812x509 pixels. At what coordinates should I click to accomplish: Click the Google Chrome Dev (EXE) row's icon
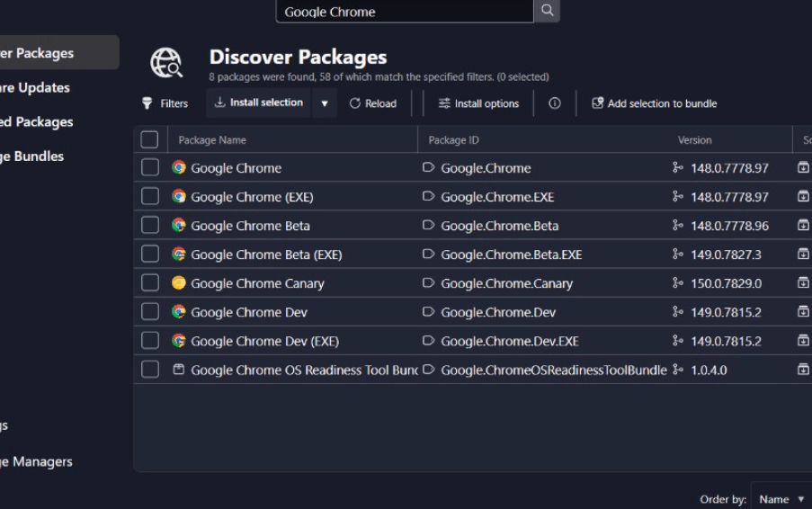pyautogui.click(x=179, y=341)
